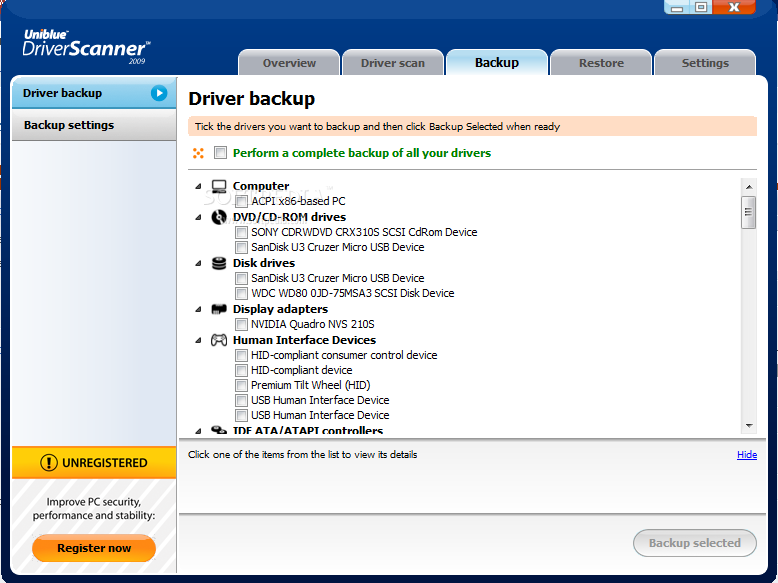Open Backup settings in the sidebar
The height and width of the screenshot is (583, 778).
pos(94,125)
